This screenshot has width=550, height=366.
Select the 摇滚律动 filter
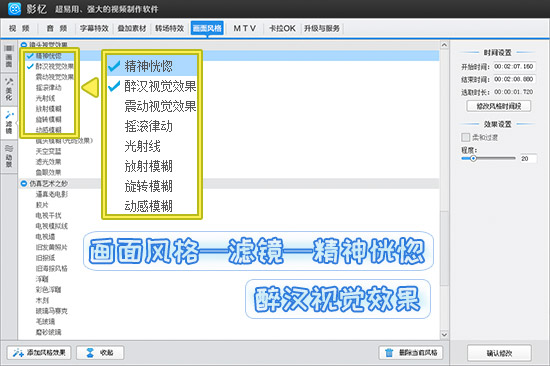pos(48,87)
